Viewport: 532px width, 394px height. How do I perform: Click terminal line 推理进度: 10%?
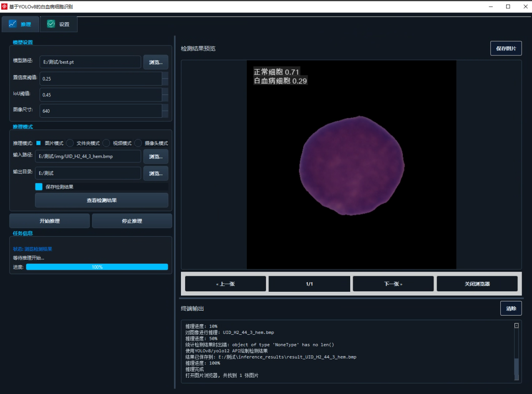[201, 326]
